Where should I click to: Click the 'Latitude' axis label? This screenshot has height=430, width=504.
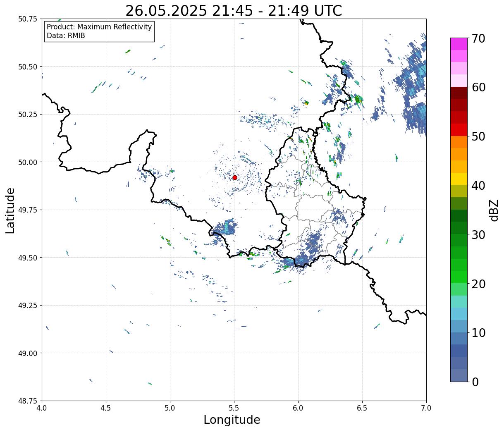[10, 210]
